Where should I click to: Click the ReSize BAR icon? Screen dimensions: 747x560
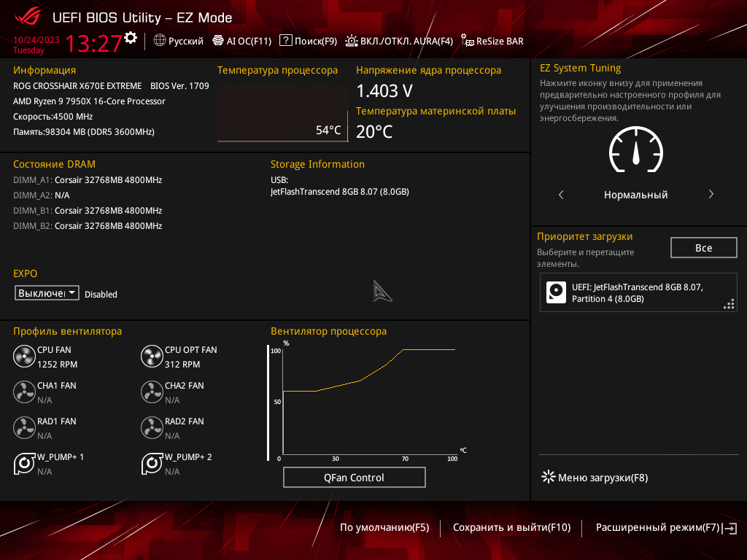[468, 41]
